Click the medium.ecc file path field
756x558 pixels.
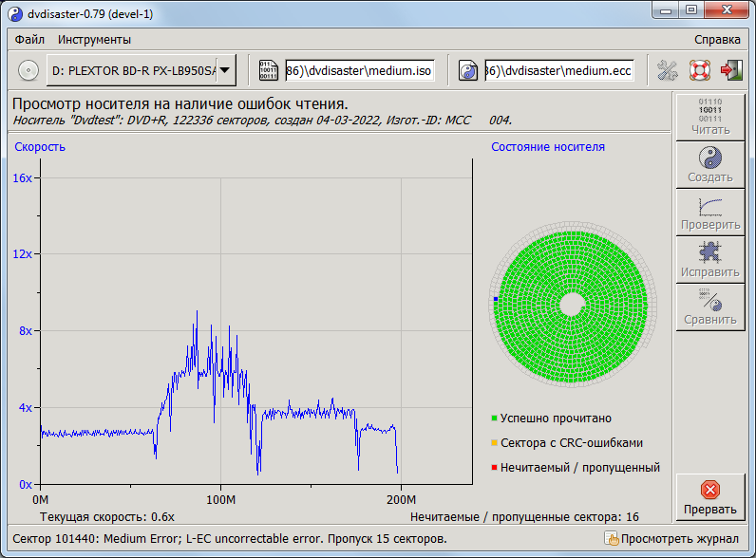(558, 70)
